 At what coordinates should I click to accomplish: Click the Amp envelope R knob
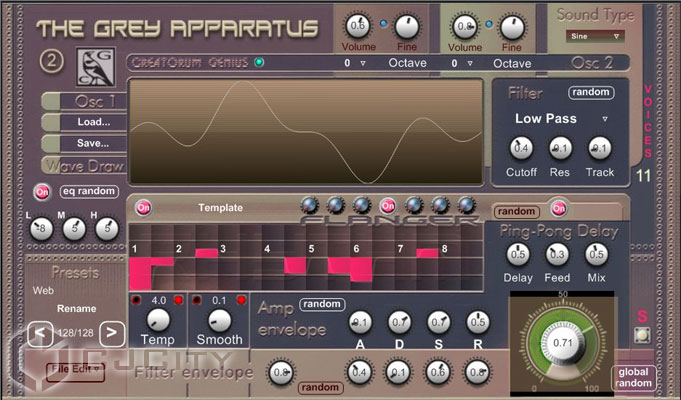pos(478,322)
